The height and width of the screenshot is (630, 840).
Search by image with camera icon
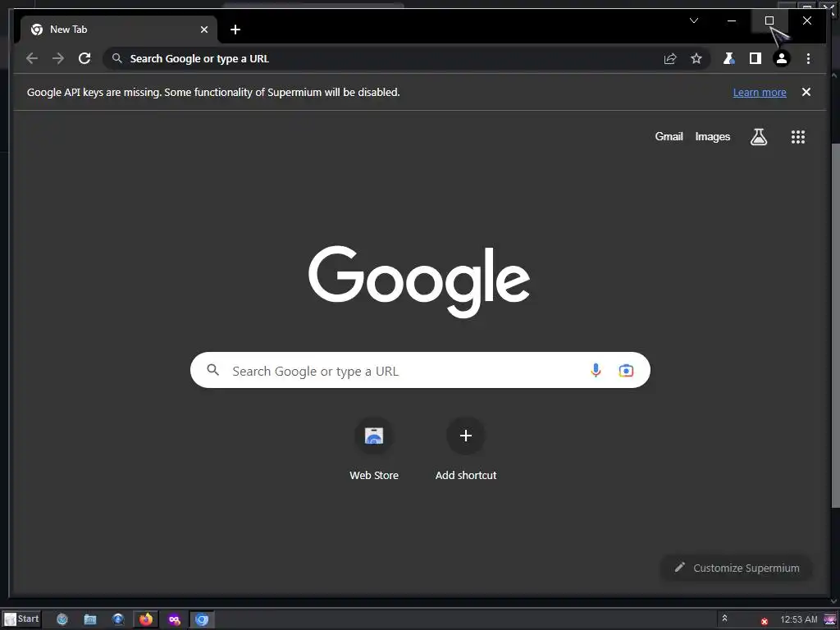click(x=626, y=370)
